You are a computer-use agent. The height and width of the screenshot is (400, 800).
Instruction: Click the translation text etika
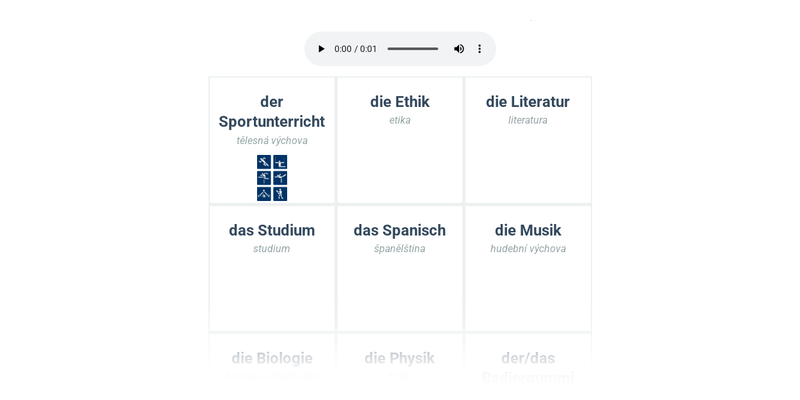[400, 121]
